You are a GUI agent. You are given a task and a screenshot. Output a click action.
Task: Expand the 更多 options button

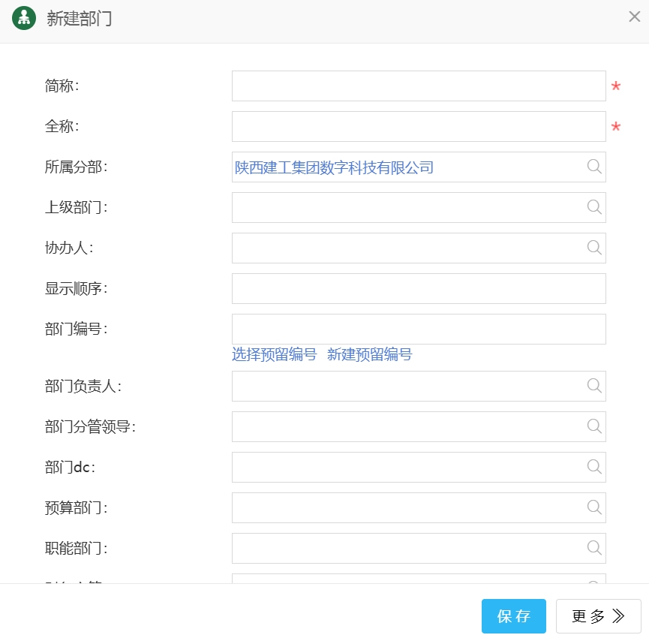[598, 616]
